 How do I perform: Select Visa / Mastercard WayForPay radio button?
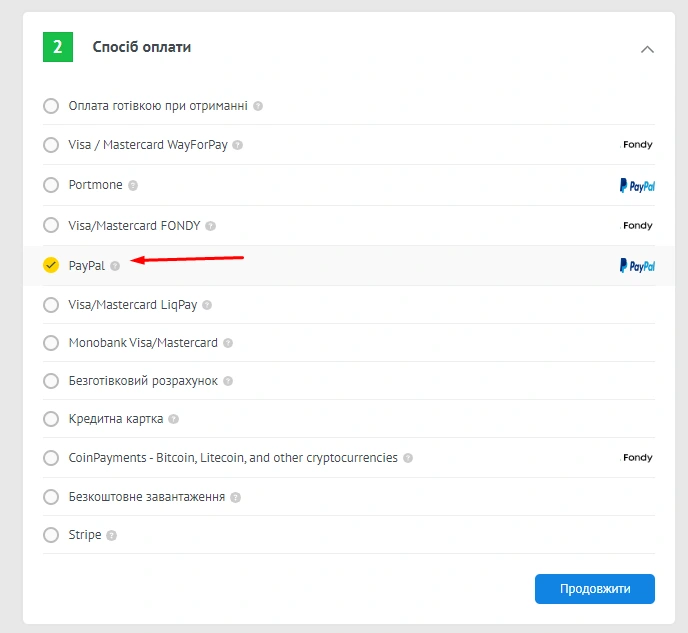point(51,145)
